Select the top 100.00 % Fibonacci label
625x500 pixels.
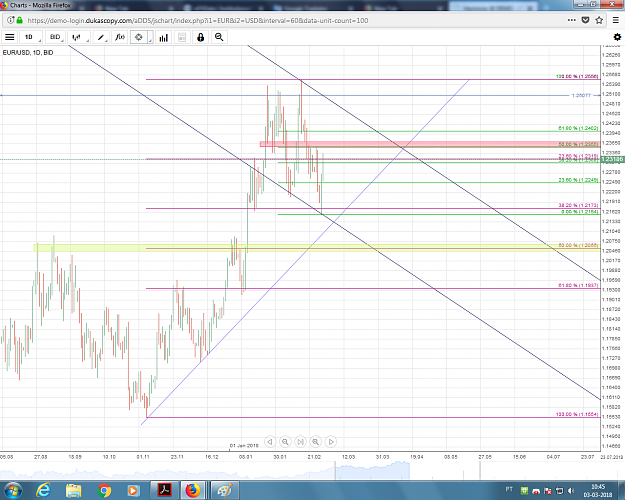[577, 76]
